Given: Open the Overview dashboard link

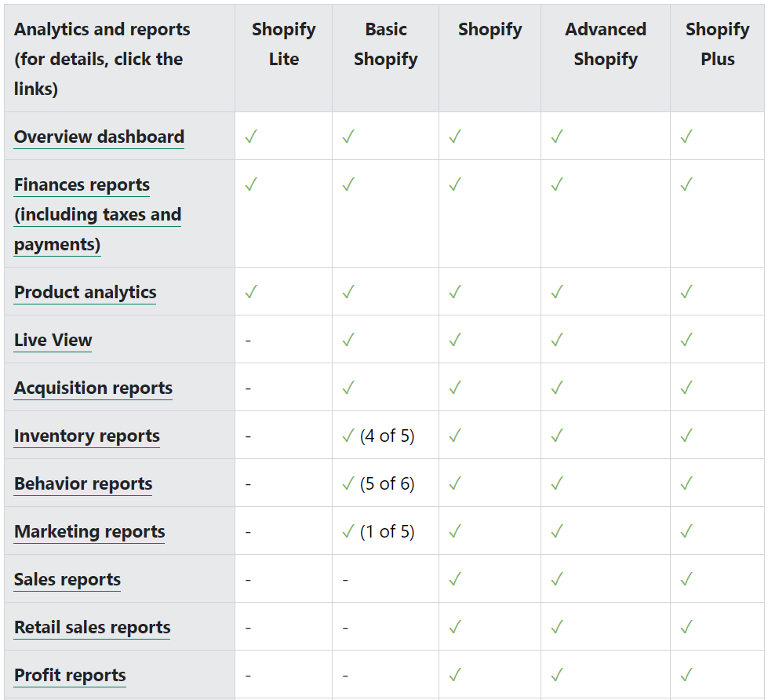Looking at the screenshot, I should point(99,137).
